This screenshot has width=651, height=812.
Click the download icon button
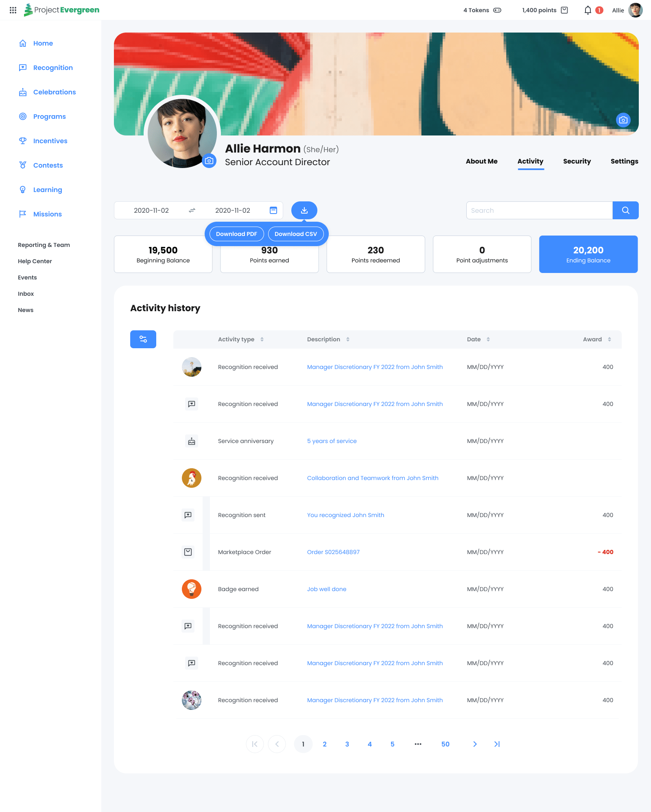tap(304, 210)
